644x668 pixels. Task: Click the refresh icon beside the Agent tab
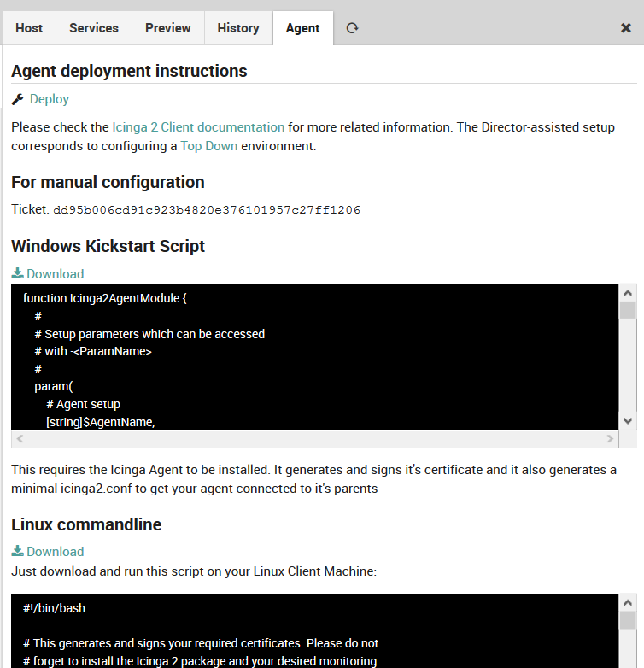click(352, 28)
